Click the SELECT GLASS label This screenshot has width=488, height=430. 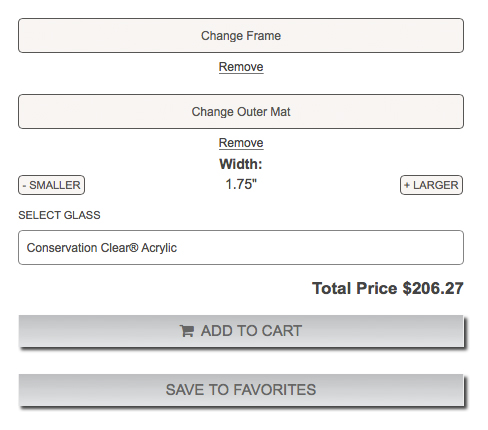[59, 215]
